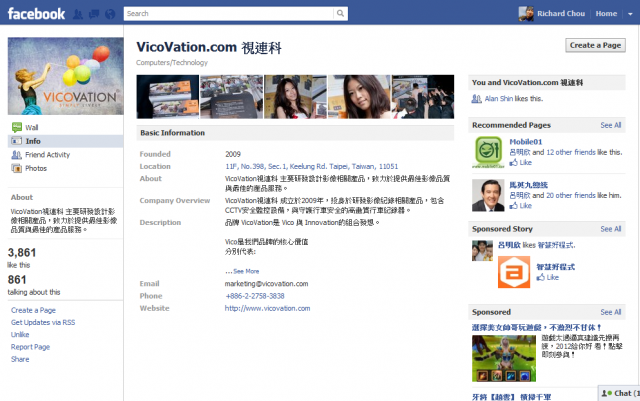Open Richard Chou profile picture

pyautogui.click(x=526, y=13)
